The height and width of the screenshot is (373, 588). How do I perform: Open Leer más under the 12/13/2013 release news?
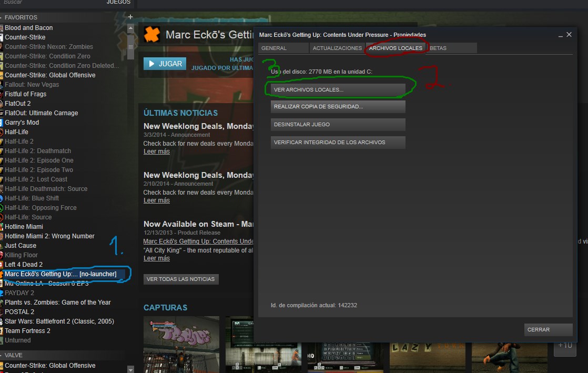pyautogui.click(x=156, y=258)
